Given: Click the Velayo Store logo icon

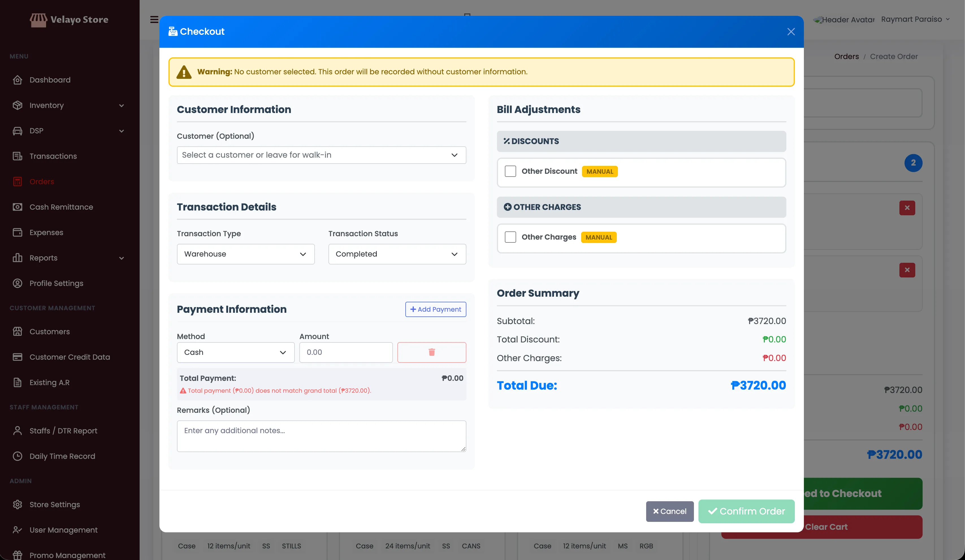Looking at the screenshot, I should (39, 20).
